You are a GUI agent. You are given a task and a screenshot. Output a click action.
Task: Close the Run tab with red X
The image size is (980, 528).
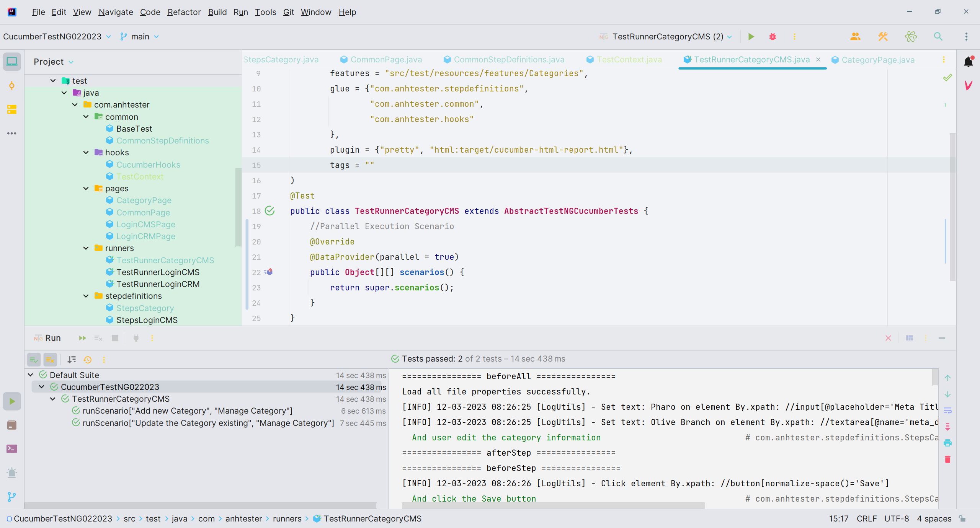point(888,338)
